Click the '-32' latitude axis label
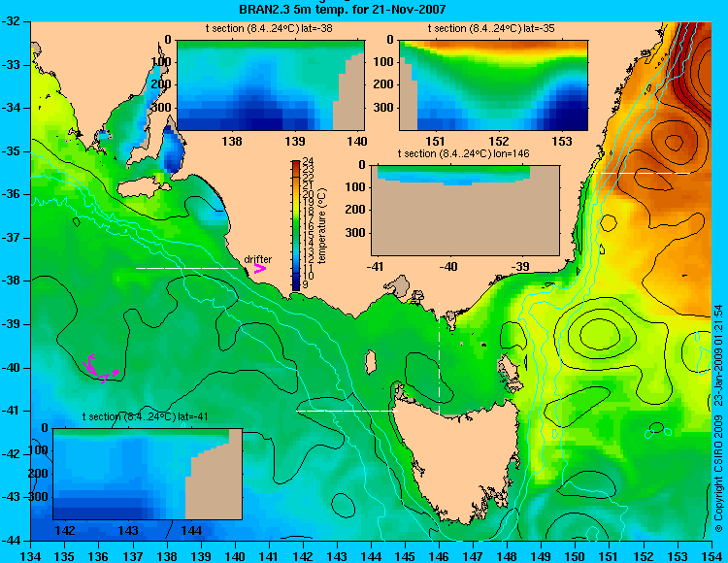The image size is (728, 563). click(x=11, y=21)
